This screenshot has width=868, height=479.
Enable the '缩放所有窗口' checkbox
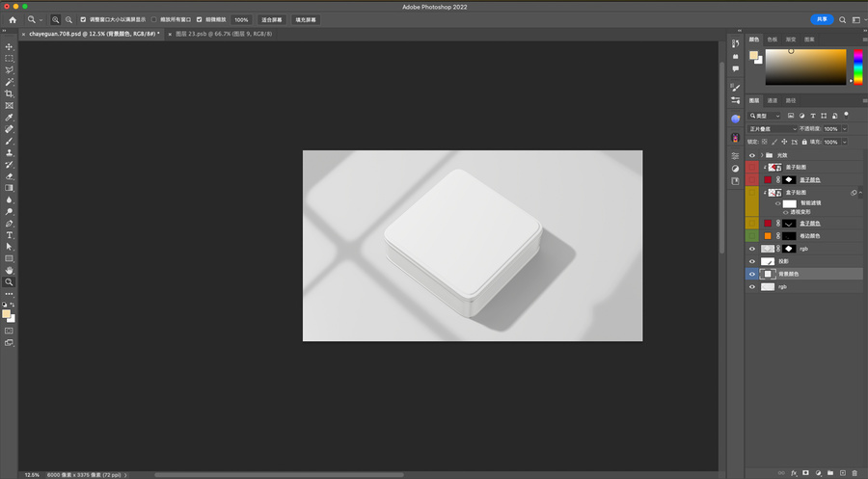pyautogui.click(x=154, y=19)
